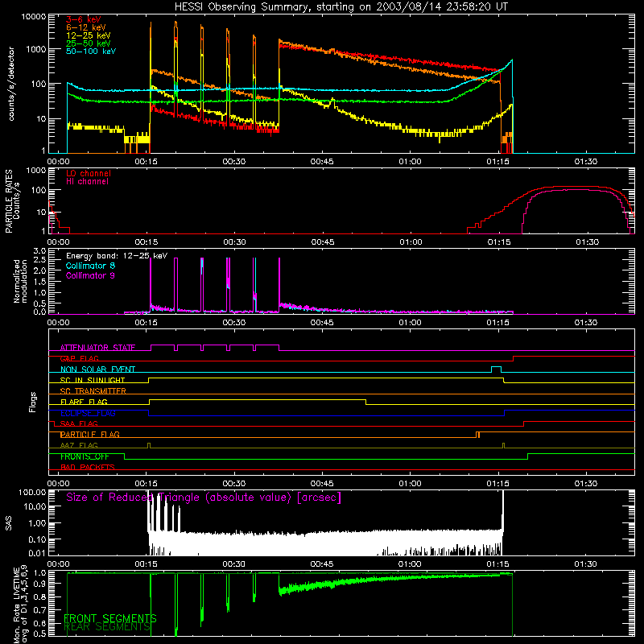Viewport: 644px width, 644px height.
Task: Select the '3-6 keV' legend label
Action: 84,19
